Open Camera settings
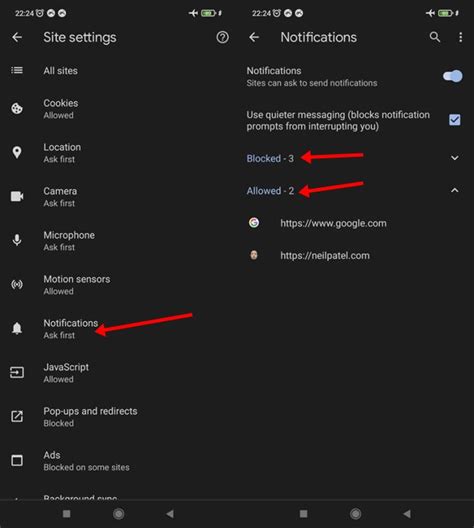This screenshot has height=528, width=474. (118, 197)
